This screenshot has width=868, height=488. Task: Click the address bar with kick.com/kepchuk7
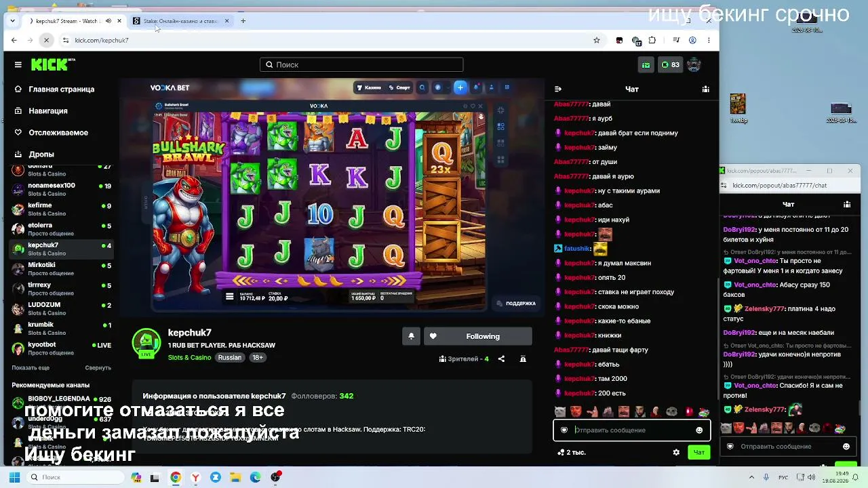coord(325,40)
